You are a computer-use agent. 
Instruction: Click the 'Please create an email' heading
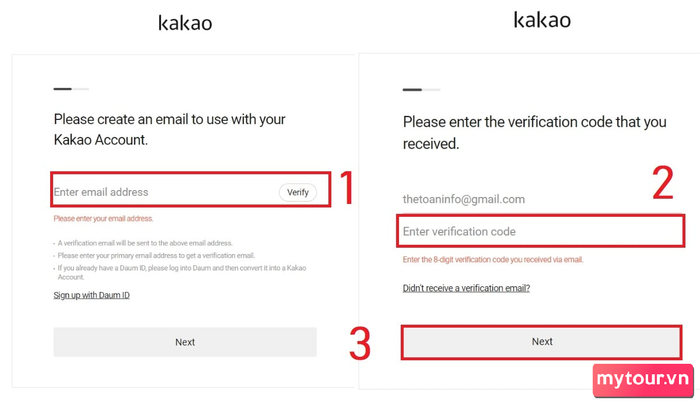tap(170, 130)
